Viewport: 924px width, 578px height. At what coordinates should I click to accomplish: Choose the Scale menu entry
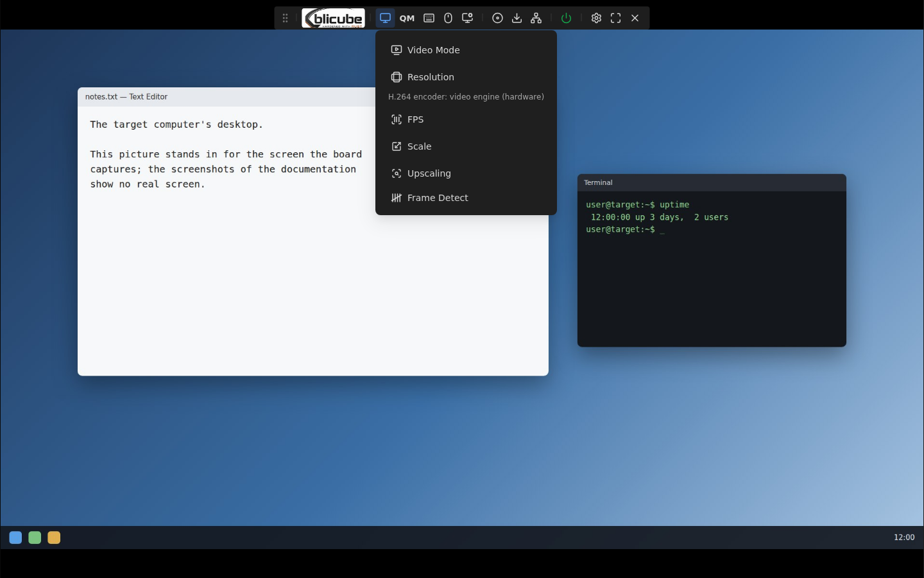click(x=466, y=146)
